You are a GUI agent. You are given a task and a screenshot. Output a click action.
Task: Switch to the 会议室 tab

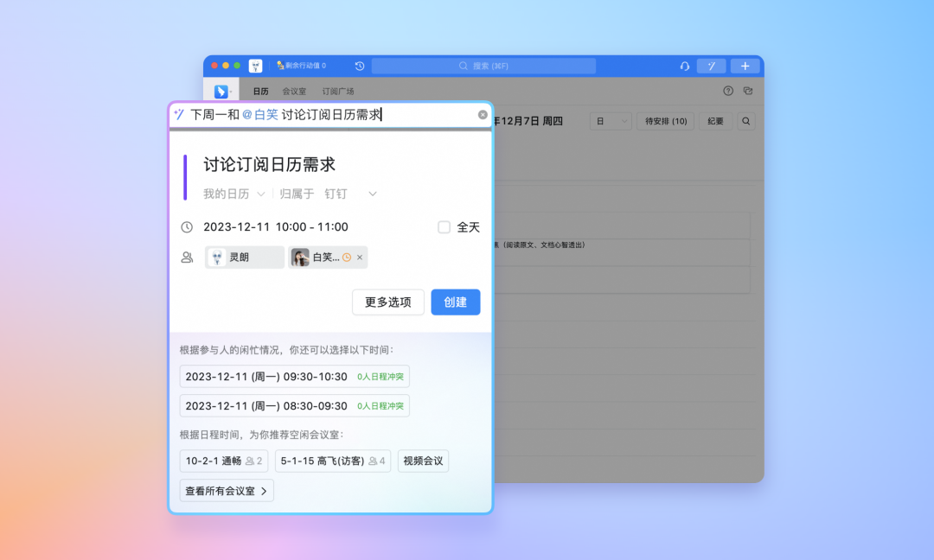pyautogui.click(x=294, y=92)
